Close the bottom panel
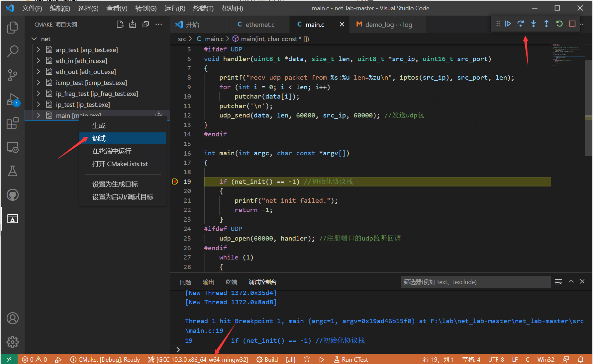This screenshot has width=593, height=364. [582, 281]
